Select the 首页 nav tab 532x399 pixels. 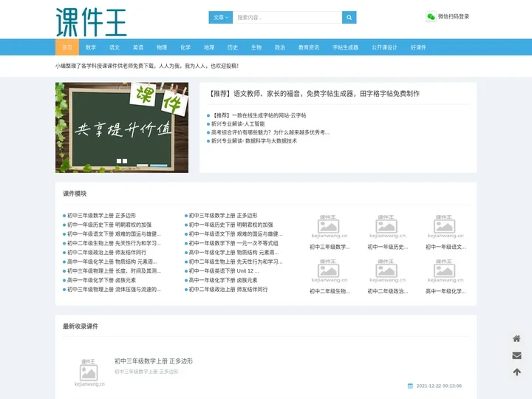tap(67, 47)
